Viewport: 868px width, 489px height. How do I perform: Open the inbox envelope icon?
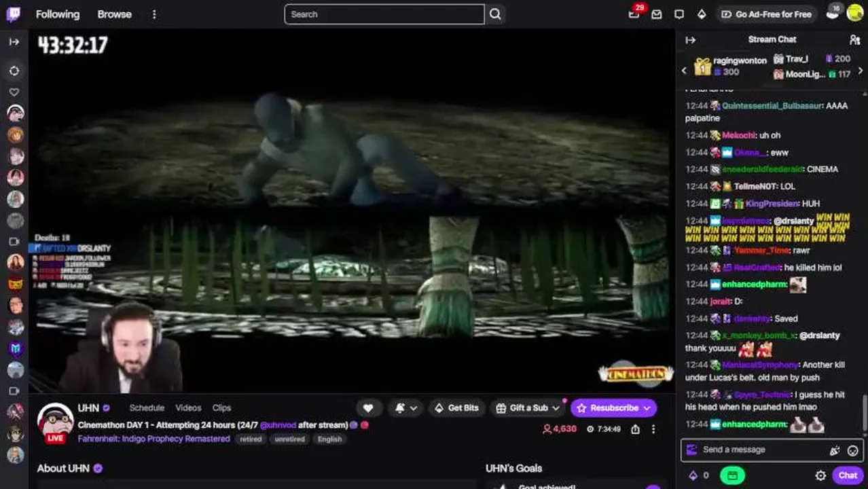point(657,14)
